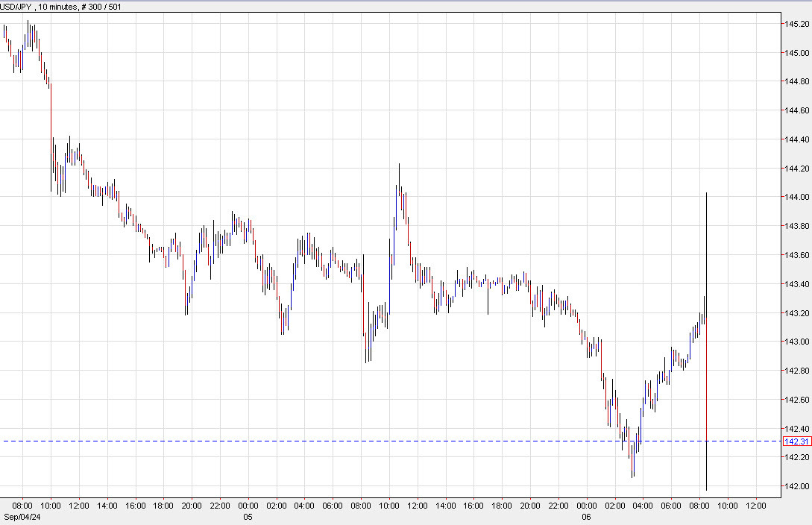Screen dimensions: 812x525
Task: Click the 00:00 time label above date 05
Action: click(x=248, y=505)
